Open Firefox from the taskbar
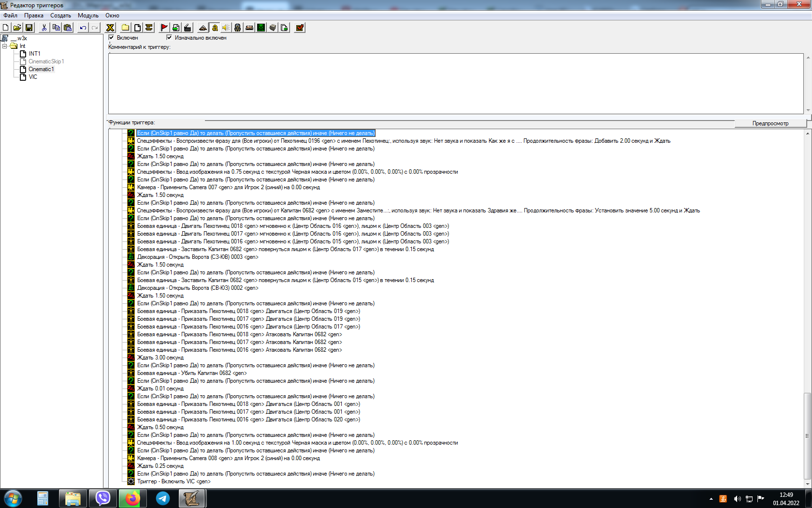812x508 pixels. coord(132,498)
